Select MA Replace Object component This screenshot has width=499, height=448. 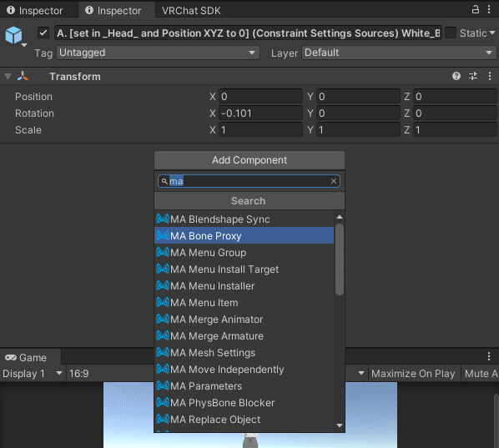pyautogui.click(x=244, y=420)
